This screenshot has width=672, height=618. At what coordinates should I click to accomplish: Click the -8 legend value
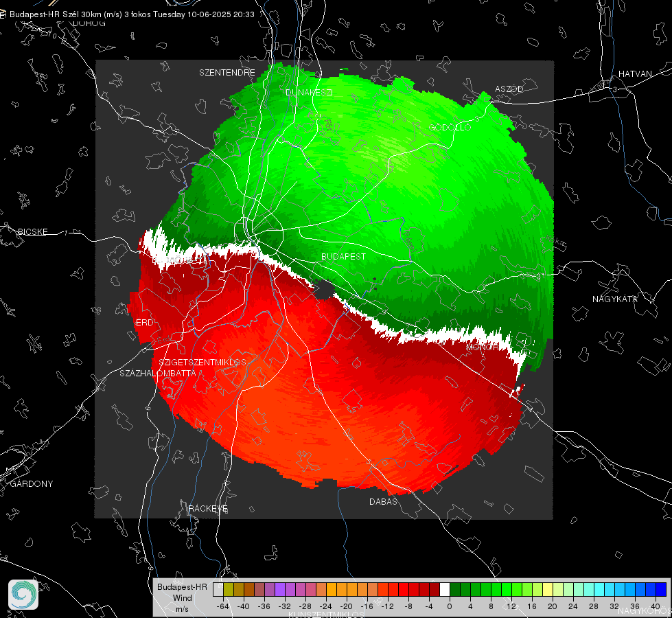click(x=408, y=606)
